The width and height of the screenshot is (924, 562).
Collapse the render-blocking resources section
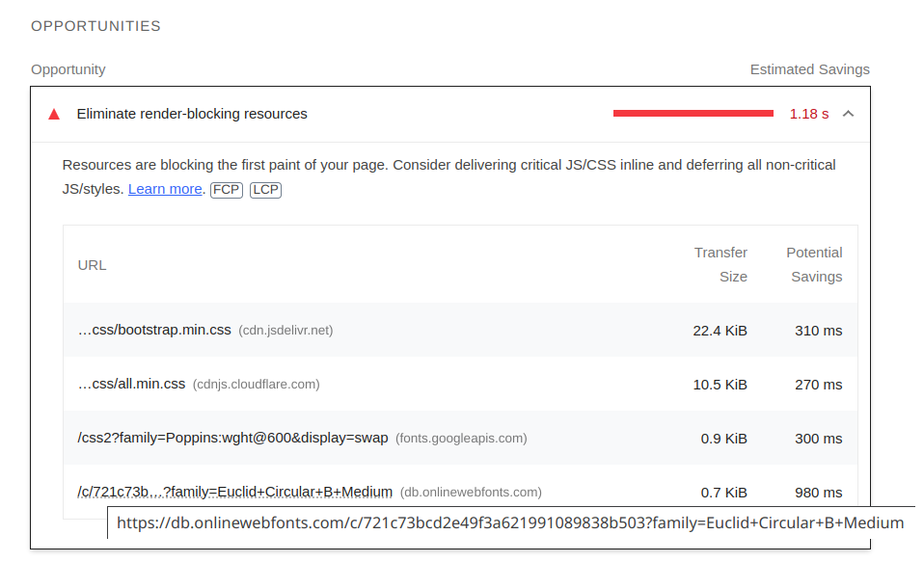848,113
